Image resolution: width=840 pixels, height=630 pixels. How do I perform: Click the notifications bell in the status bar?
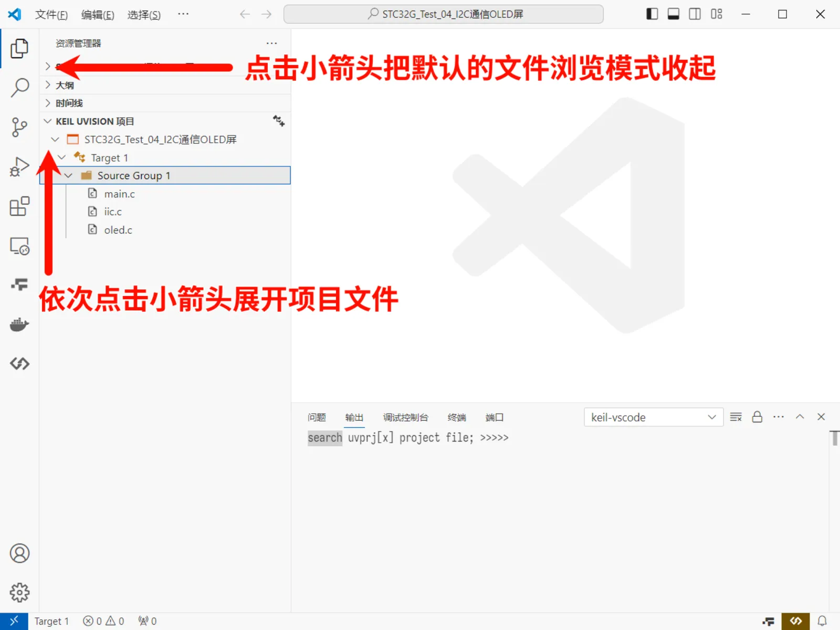tap(823, 621)
